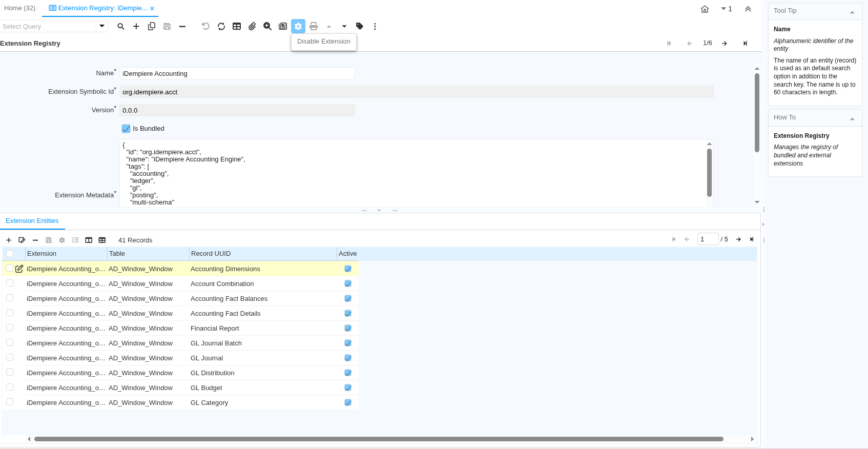
Task: Switch to the Home (32) tab
Action: pyautogui.click(x=20, y=8)
